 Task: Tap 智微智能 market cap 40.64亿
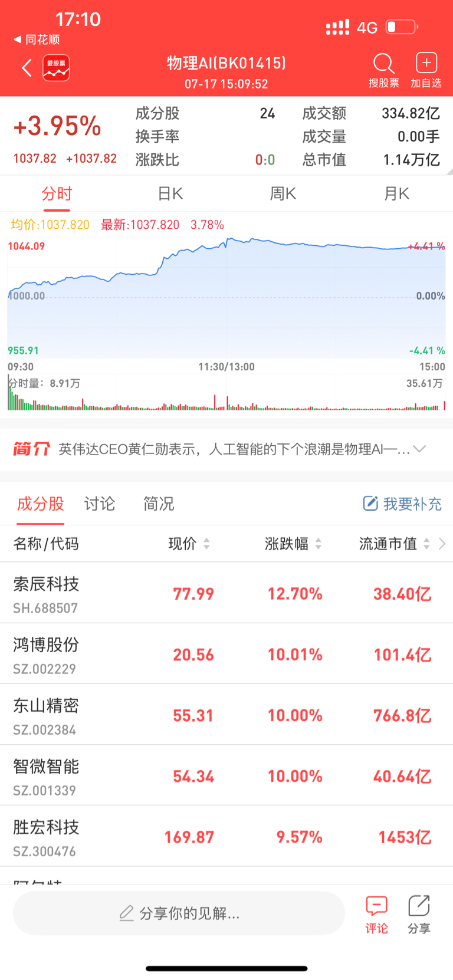point(402,776)
